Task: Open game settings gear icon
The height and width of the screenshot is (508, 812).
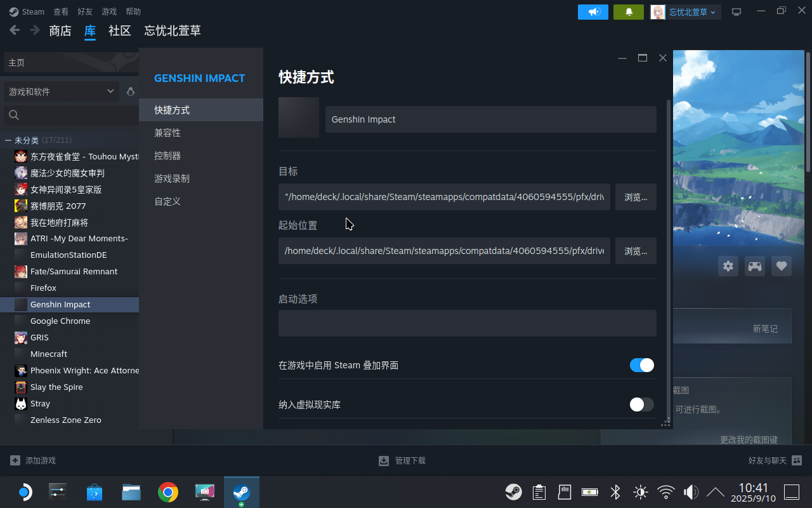Action: [728, 266]
